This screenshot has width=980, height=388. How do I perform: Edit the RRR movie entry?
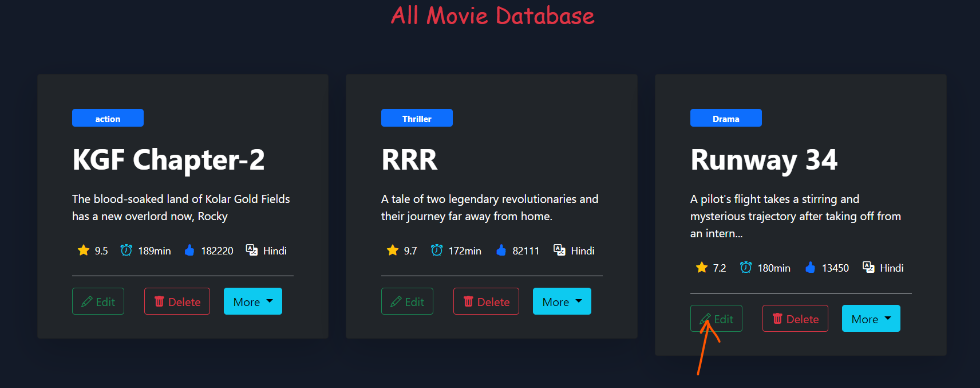[407, 301]
